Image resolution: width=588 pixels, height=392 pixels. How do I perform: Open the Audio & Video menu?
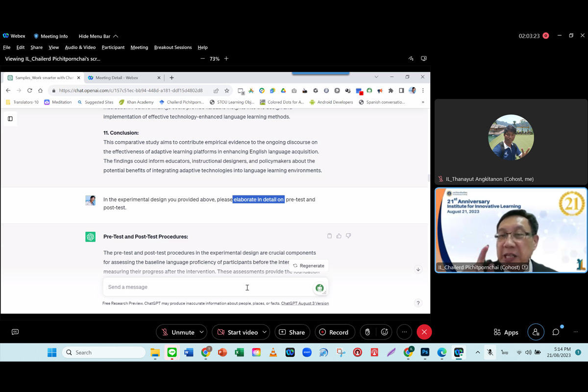pos(80,48)
